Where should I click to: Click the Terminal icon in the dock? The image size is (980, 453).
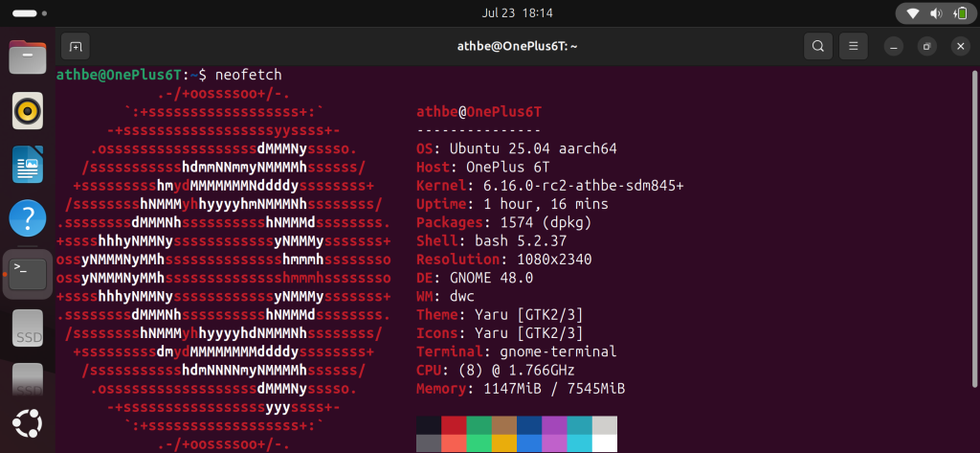[28, 274]
